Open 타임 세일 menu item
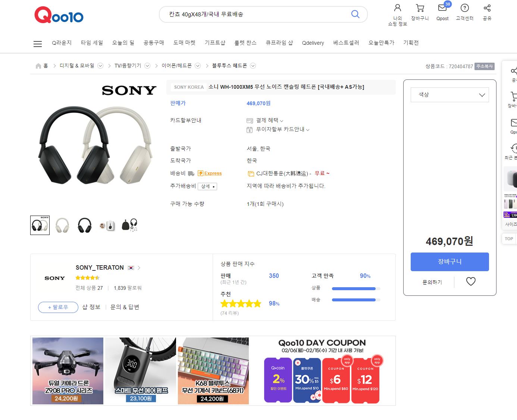This screenshot has height=420, width=517. pyautogui.click(x=92, y=43)
